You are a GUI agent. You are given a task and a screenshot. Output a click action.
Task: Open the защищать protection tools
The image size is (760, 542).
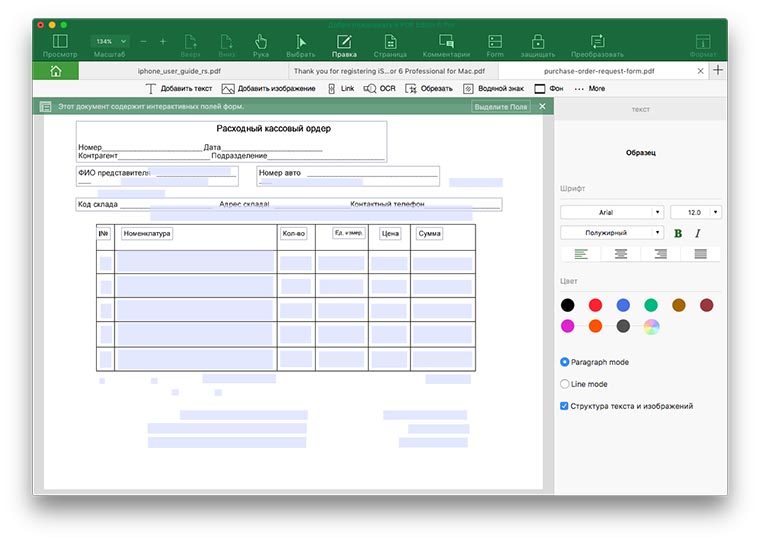pyautogui.click(x=538, y=45)
